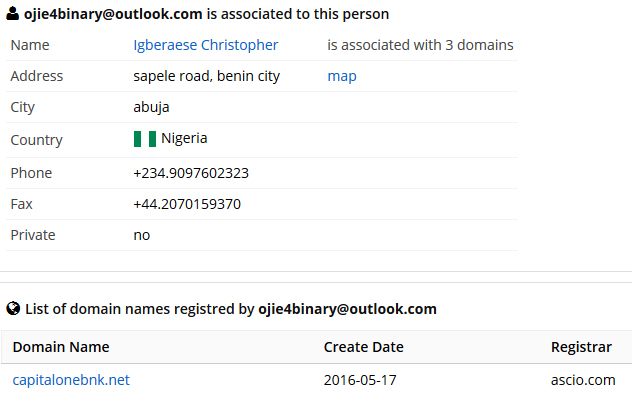This screenshot has width=632, height=393.
Task: Click the address text sapele road, benin city
Action: (x=206, y=76)
